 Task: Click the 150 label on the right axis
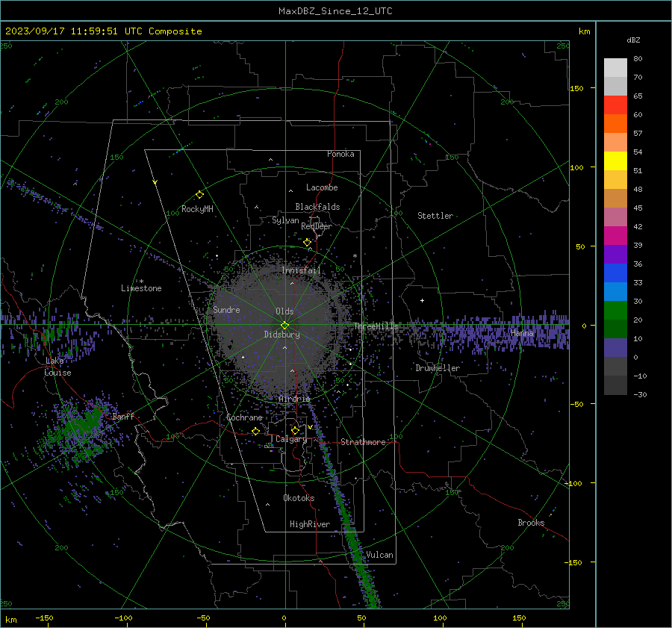pyautogui.click(x=576, y=88)
